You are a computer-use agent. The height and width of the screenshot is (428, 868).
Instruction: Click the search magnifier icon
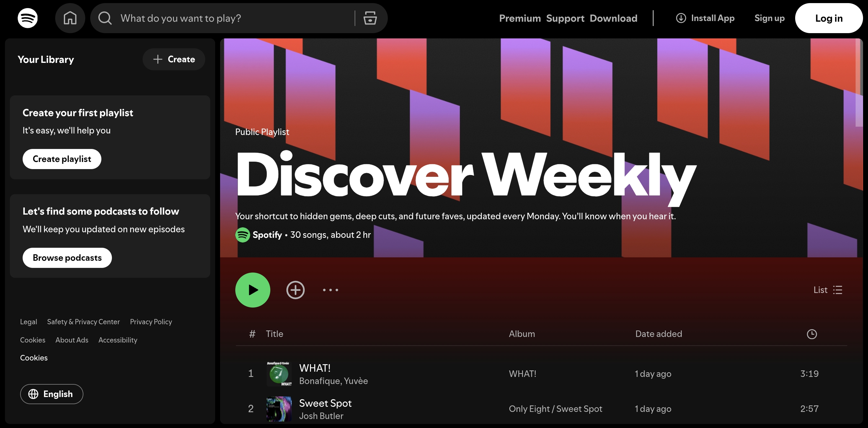pos(105,18)
